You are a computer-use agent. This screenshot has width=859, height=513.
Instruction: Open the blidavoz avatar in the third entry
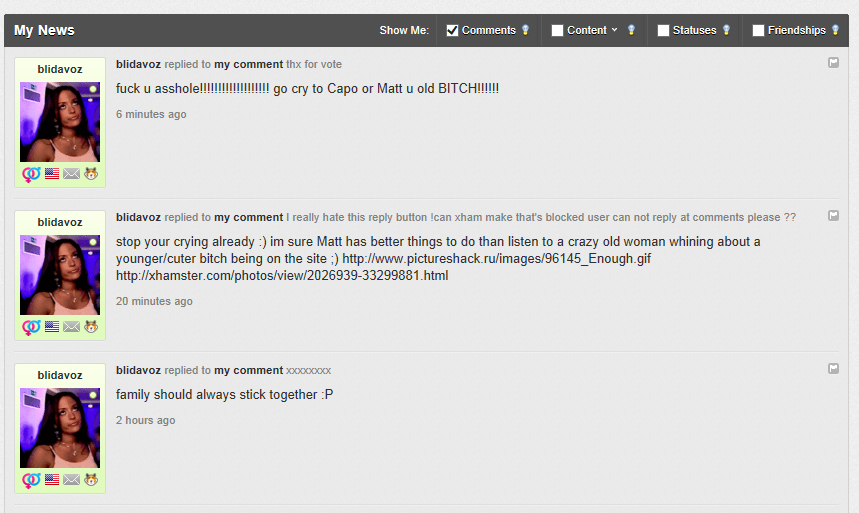pos(60,428)
